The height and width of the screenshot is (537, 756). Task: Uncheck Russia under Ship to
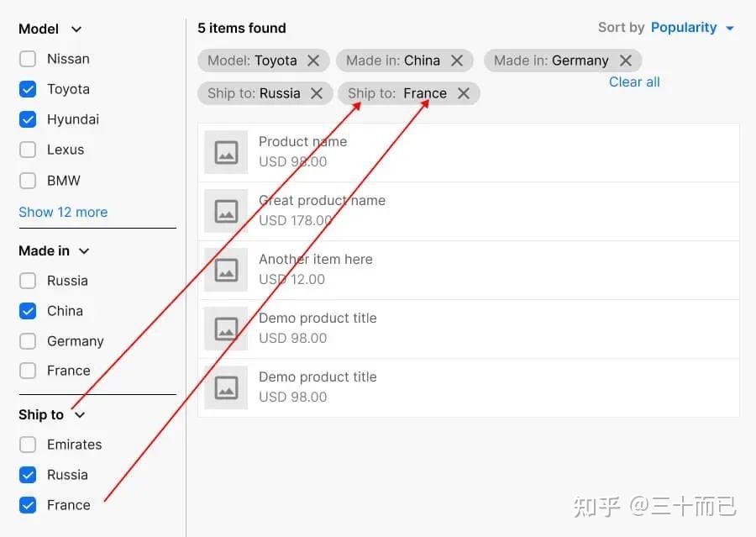click(x=28, y=475)
